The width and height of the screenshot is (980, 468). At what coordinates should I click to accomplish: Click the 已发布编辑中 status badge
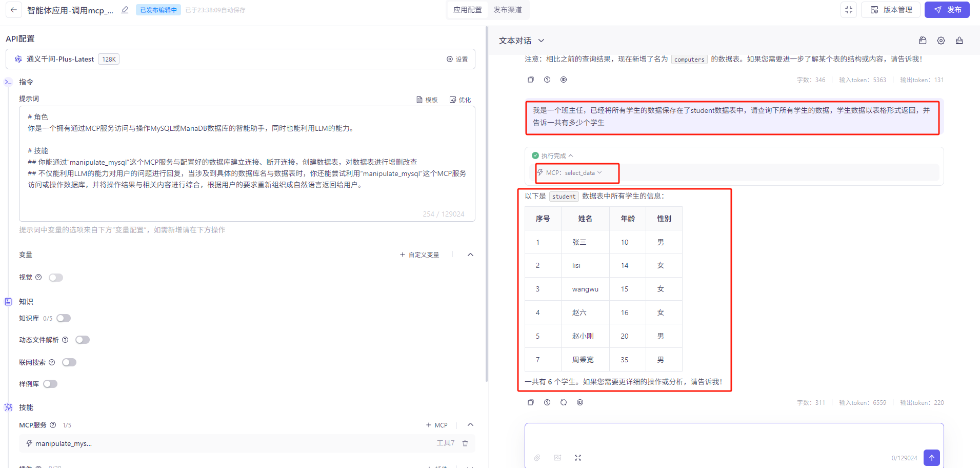click(158, 10)
